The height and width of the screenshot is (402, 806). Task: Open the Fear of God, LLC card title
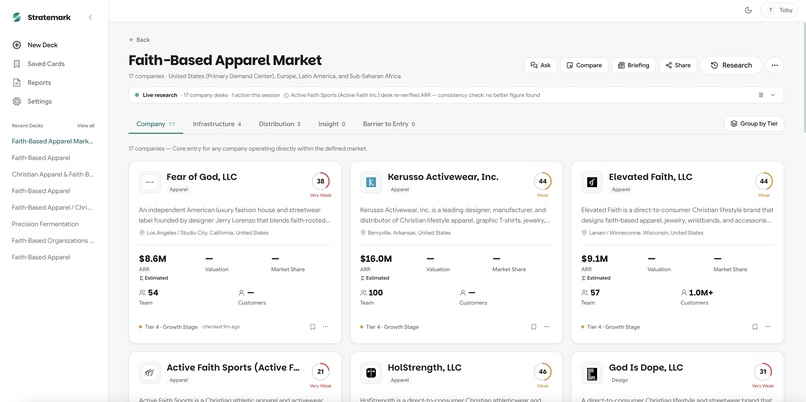tap(202, 177)
